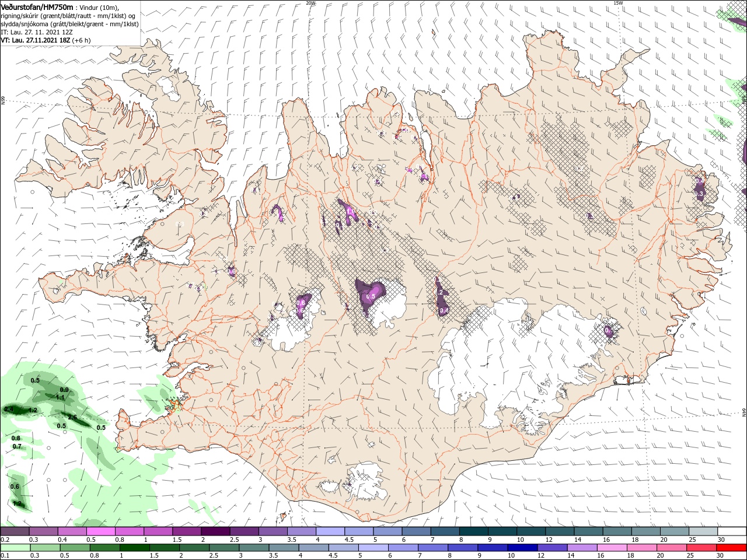Screen dimensions: 747x560
Task: Choose the bottom-row swatch labeled 1.5
Action: point(165,548)
